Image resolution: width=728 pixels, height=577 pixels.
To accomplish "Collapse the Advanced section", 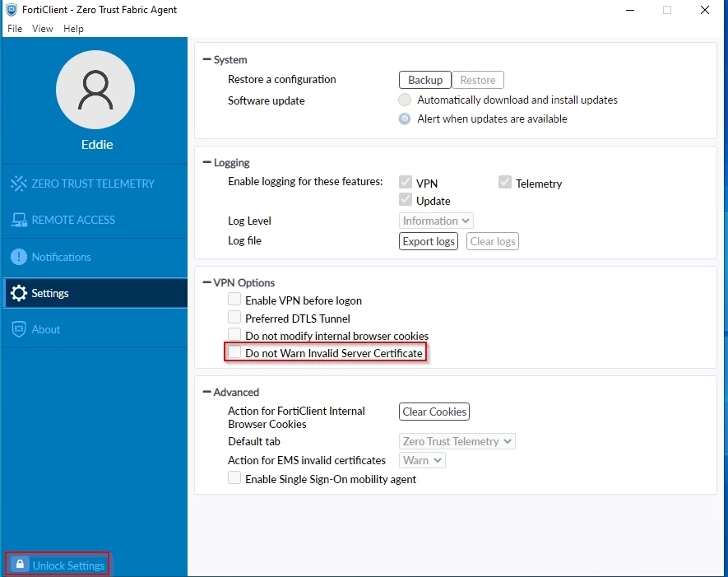I will [207, 392].
